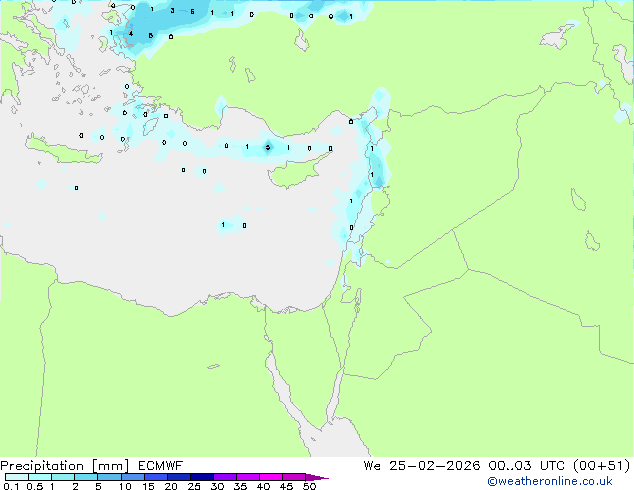634x490 pixels.
Task: Click the 'ECMWF' model label
Action: pos(160,466)
